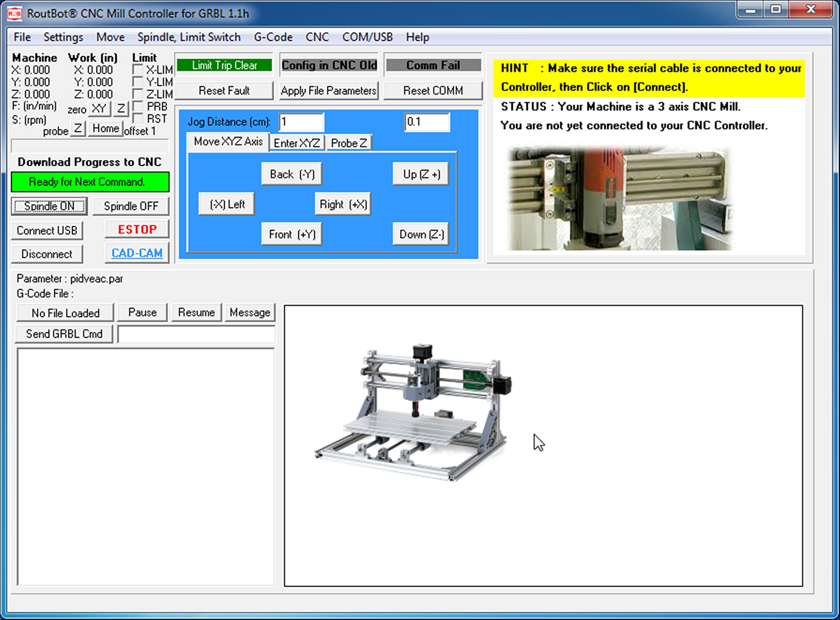The height and width of the screenshot is (620, 840).
Task: Toggle the Z-LIM checkbox
Action: [137, 94]
